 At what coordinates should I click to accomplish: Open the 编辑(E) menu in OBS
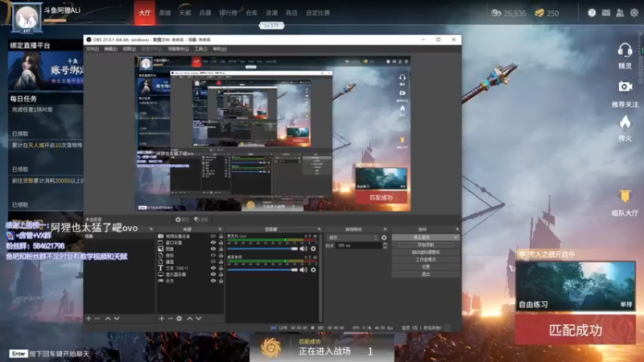click(x=110, y=49)
